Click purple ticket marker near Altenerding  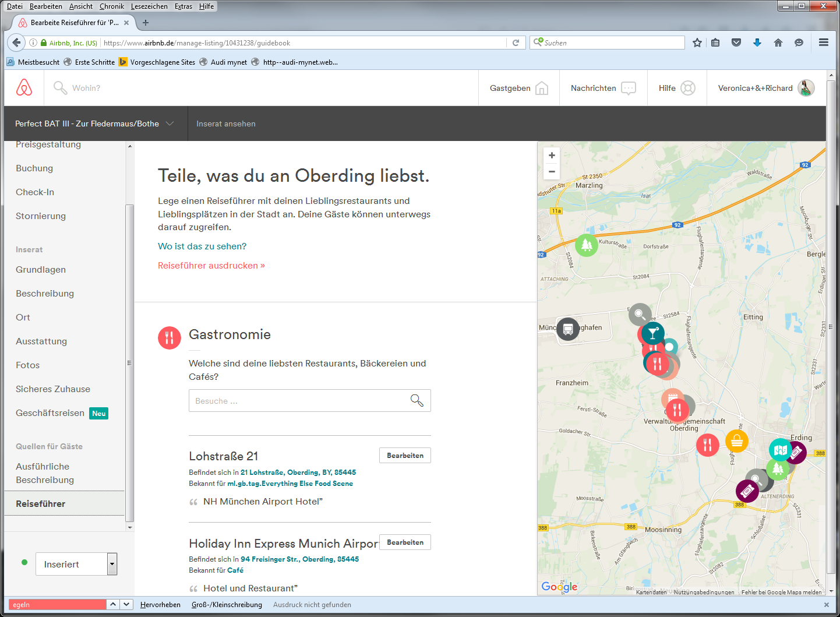747,491
